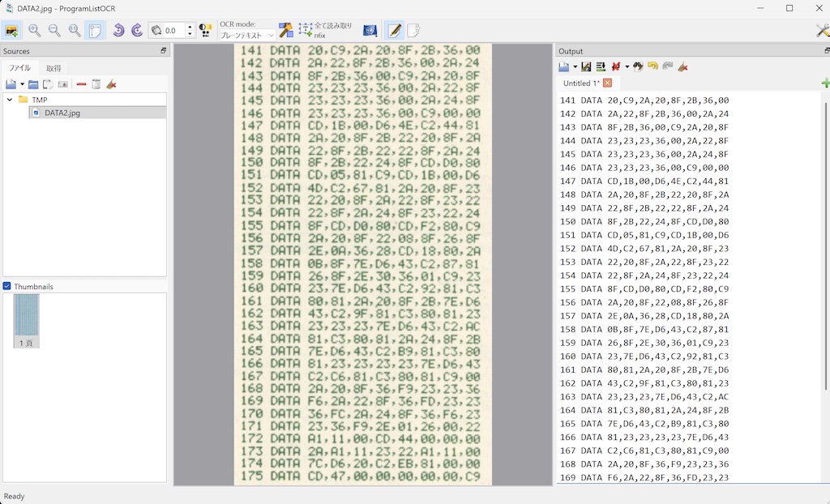Click the 全て読み取り recognize button
Image resolution: width=830 pixels, height=504 pixels.
click(325, 30)
